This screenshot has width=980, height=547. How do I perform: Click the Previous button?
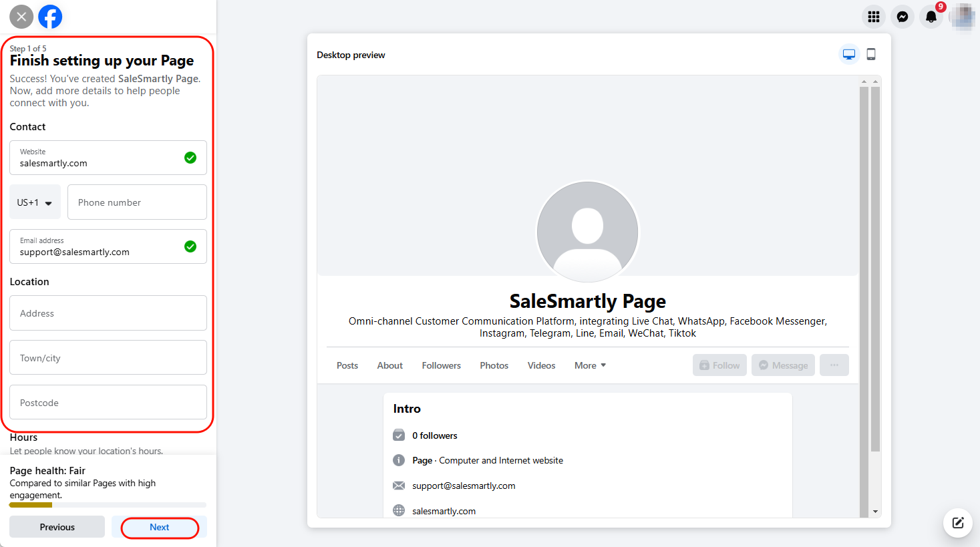click(57, 527)
